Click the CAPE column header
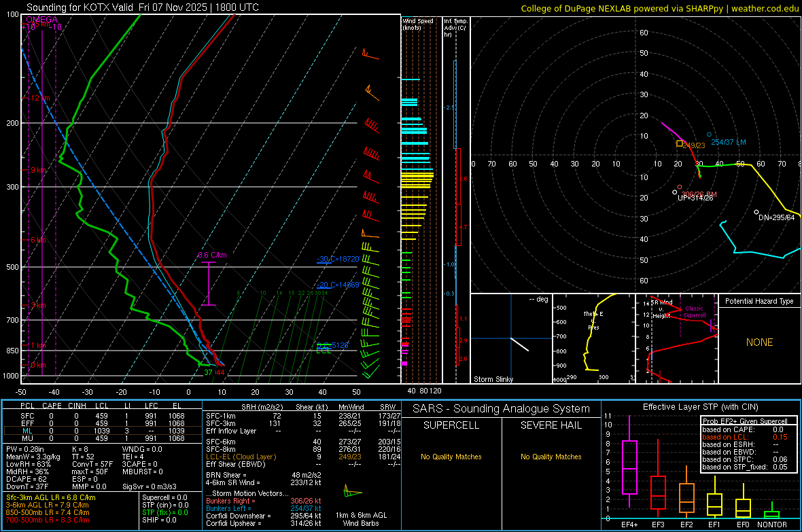This screenshot has height=532, width=802. [x=52, y=406]
